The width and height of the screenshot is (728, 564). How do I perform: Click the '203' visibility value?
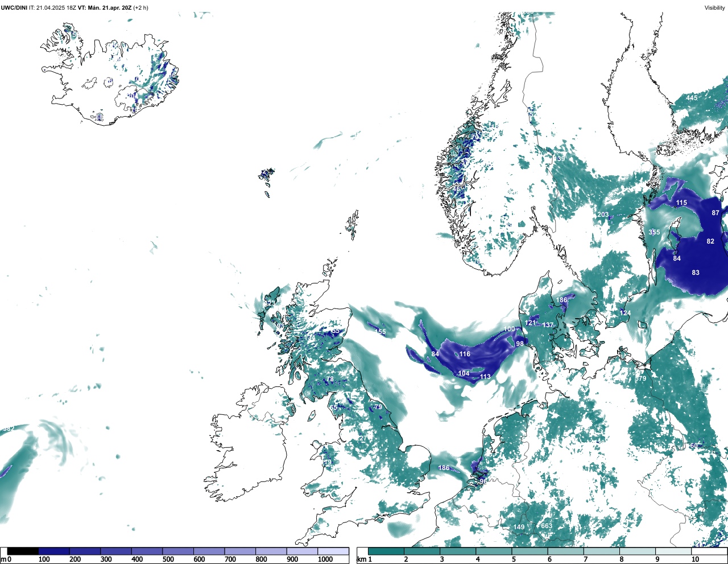point(603,215)
